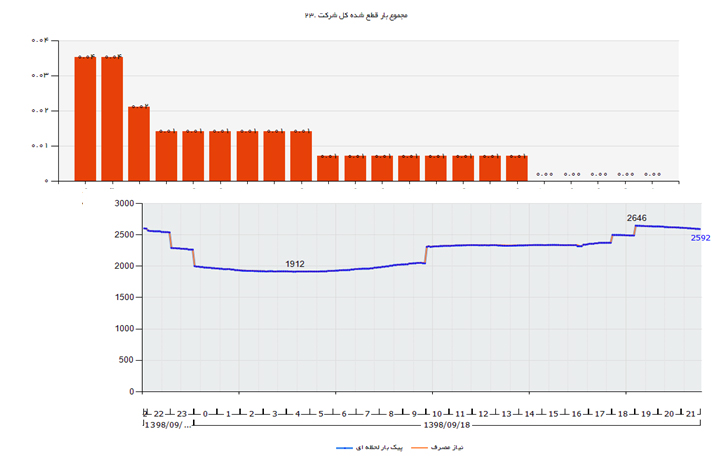
Task: Select hour 0 on the time axis
Action: pyautogui.click(x=205, y=413)
